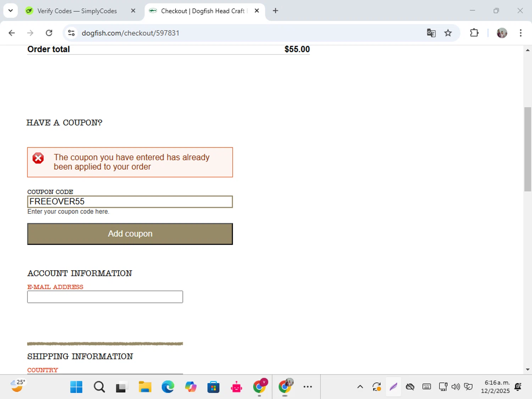
Task: Click the page vertical scrollbar thumb
Action: (528, 149)
